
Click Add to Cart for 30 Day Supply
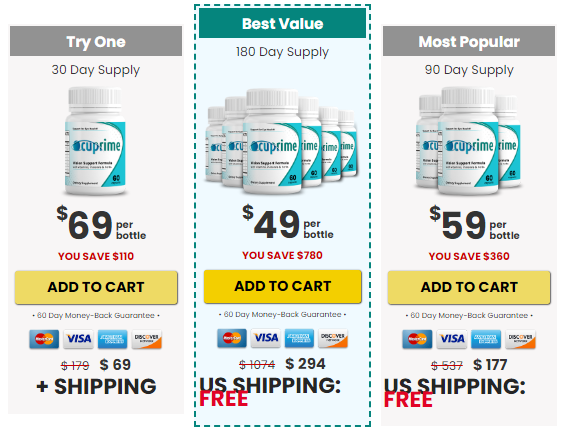click(96, 287)
